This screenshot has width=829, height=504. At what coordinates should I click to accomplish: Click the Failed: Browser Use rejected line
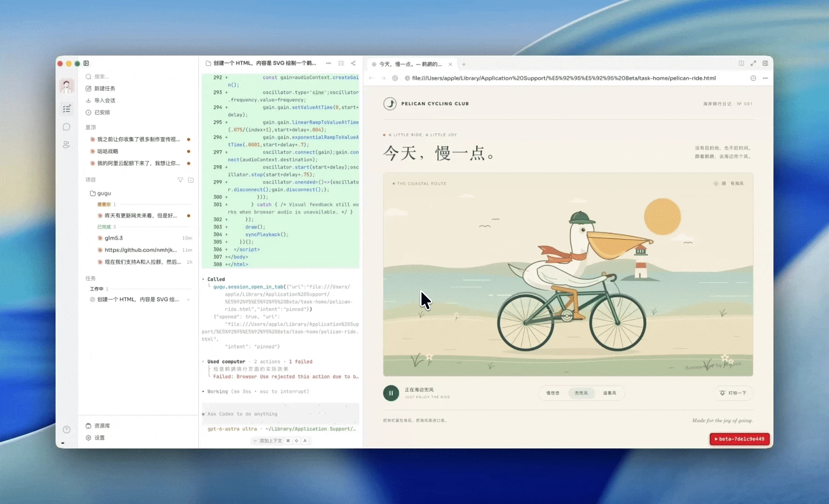[286, 377]
